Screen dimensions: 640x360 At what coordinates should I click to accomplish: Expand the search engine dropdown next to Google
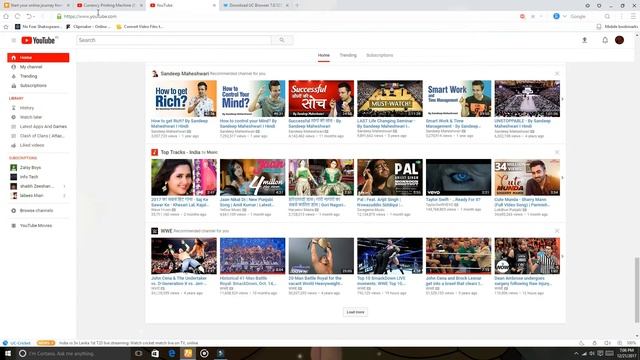(564, 16)
